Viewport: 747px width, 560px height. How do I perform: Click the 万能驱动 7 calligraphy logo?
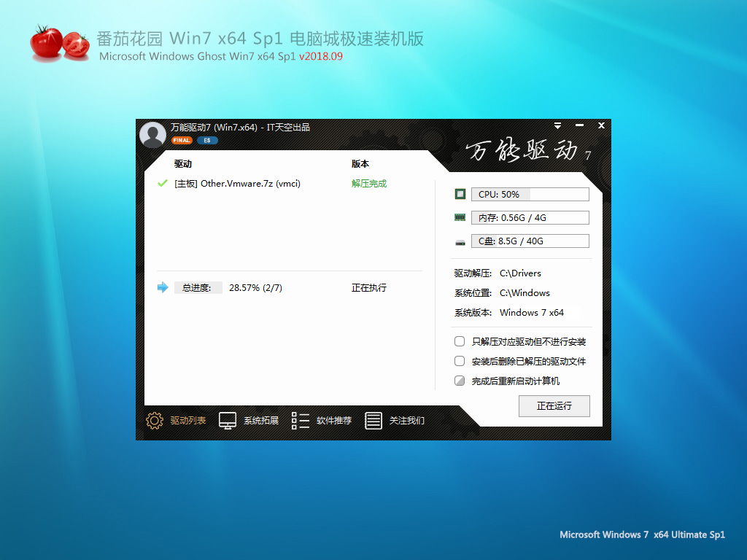(528, 150)
